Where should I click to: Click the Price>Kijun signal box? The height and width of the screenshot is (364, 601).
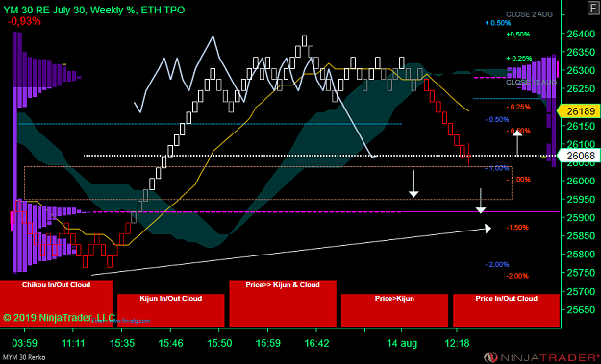point(394,310)
